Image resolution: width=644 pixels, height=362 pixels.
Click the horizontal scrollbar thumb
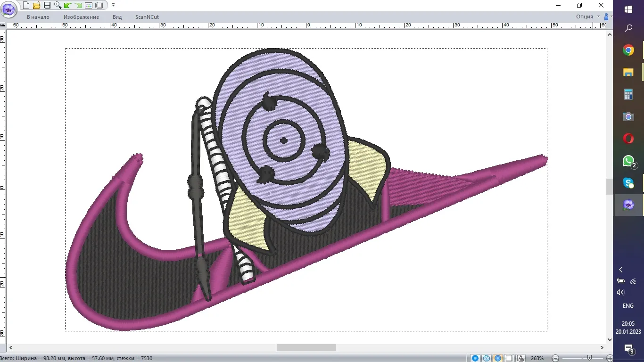306,347
